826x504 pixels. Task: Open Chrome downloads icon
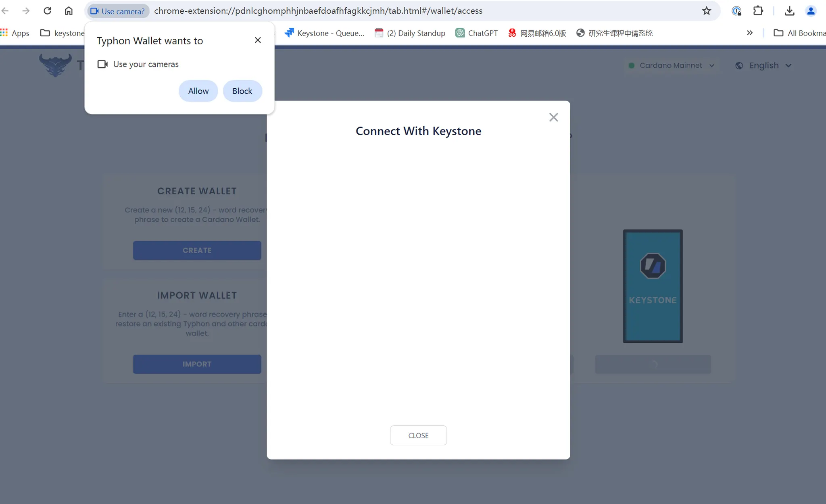click(789, 11)
